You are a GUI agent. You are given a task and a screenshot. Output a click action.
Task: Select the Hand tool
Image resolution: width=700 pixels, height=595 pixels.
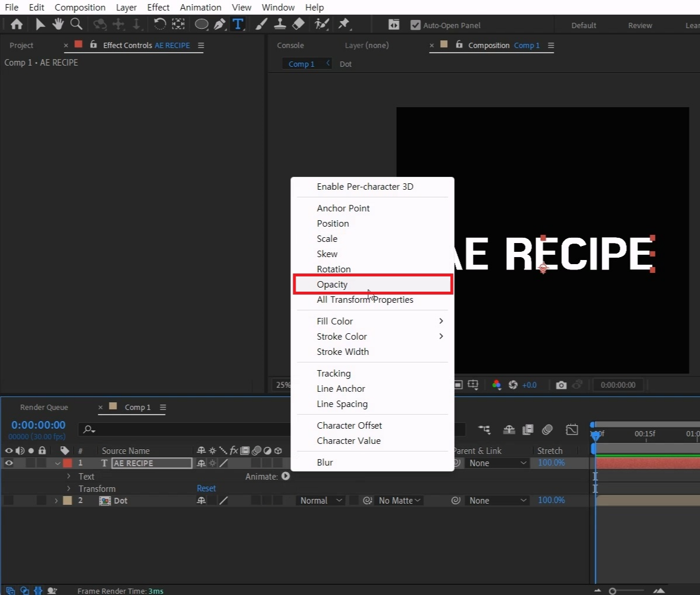57,24
